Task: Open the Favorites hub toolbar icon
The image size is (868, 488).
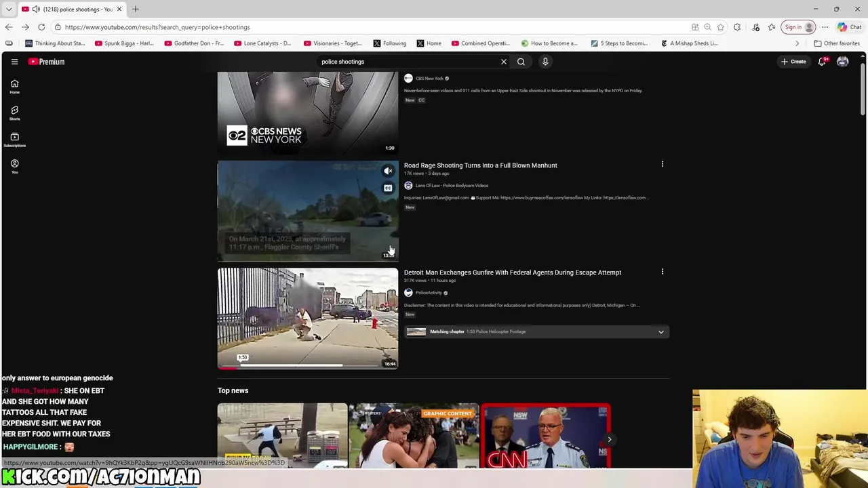Action: click(x=772, y=27)
